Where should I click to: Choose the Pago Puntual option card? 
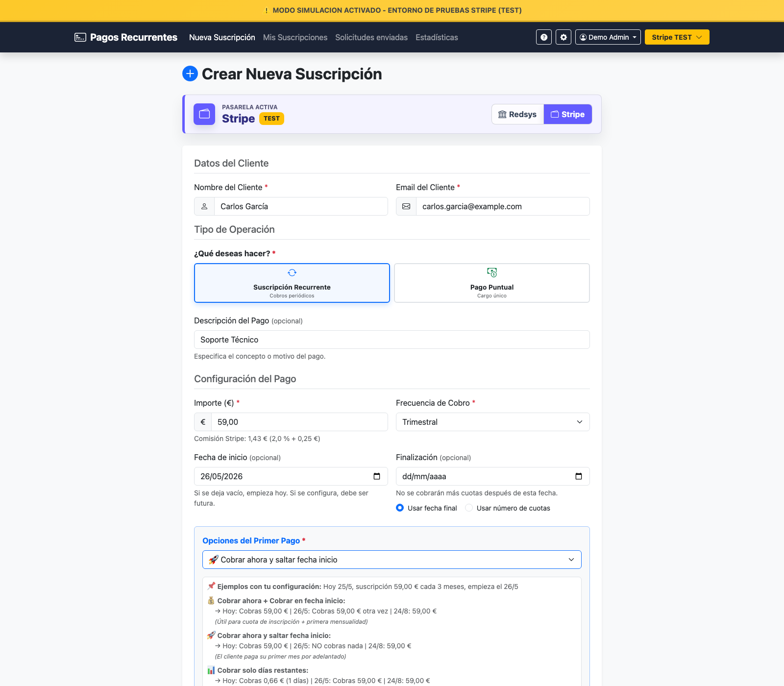click(x=492, y=283)
